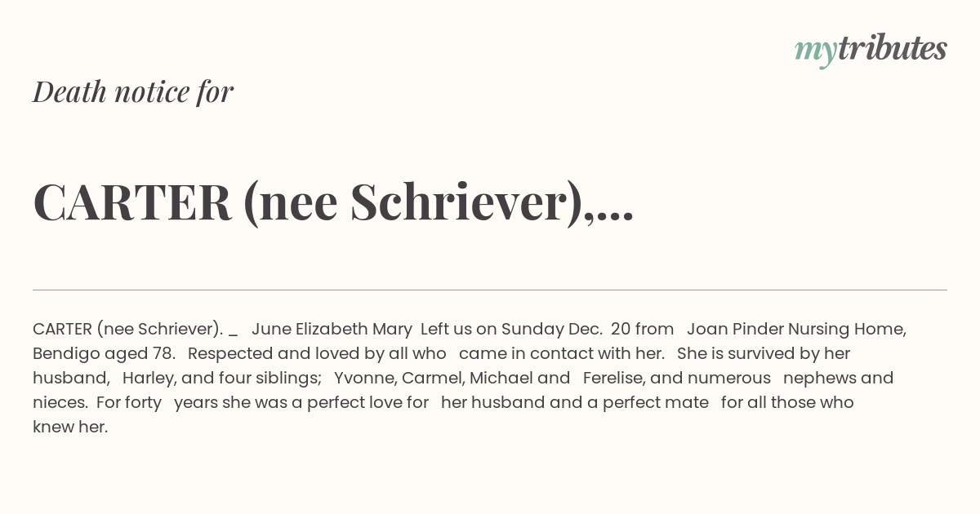Click 'CARTER (nee Schriever).' starting the paragraph
This screenshot has width=980, height=514.
click(x=128, y=329)
